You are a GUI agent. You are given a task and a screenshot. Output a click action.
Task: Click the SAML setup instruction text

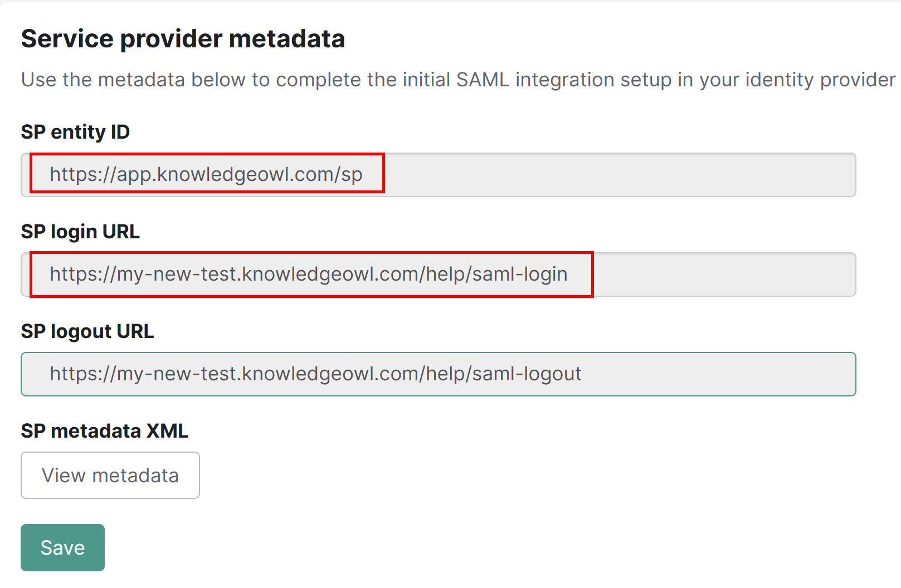point(446,79)
